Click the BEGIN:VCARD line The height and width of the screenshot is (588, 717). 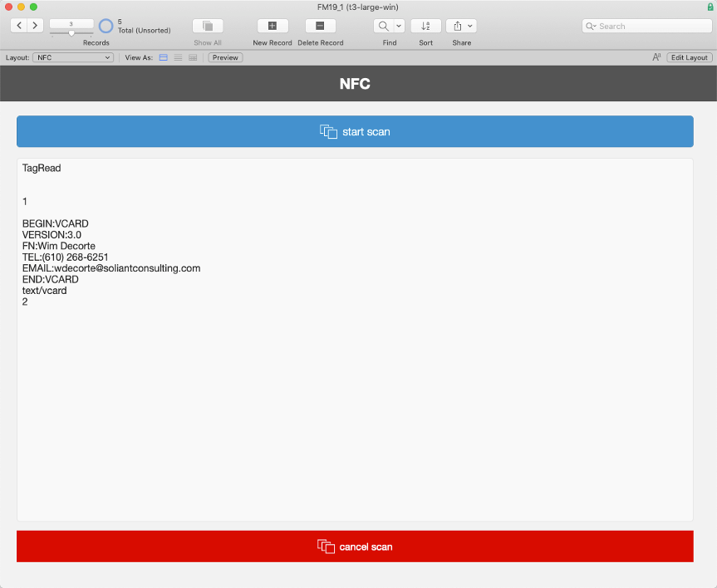coord(56,223)
